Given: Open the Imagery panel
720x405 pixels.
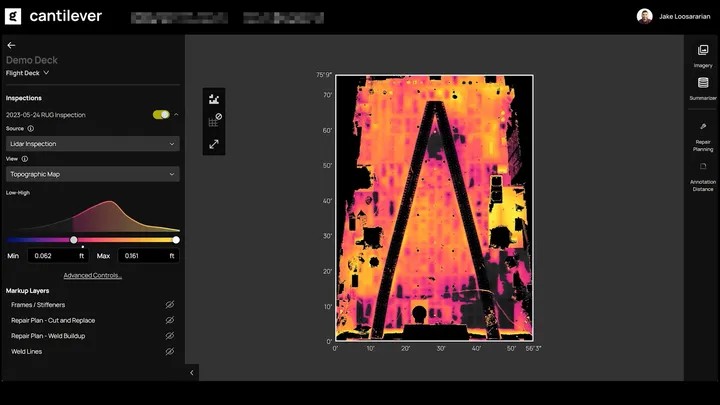Looking at the screenshot, I should tap(703, 55).
